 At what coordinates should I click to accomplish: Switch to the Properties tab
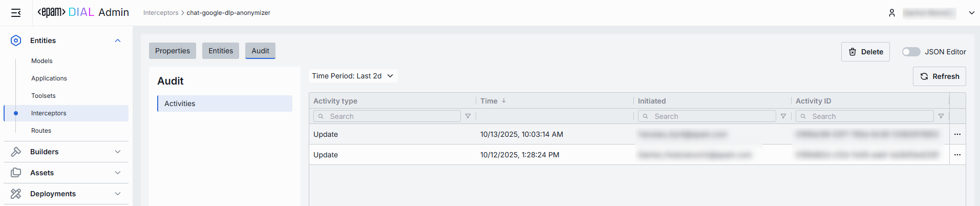coord(173,51)
